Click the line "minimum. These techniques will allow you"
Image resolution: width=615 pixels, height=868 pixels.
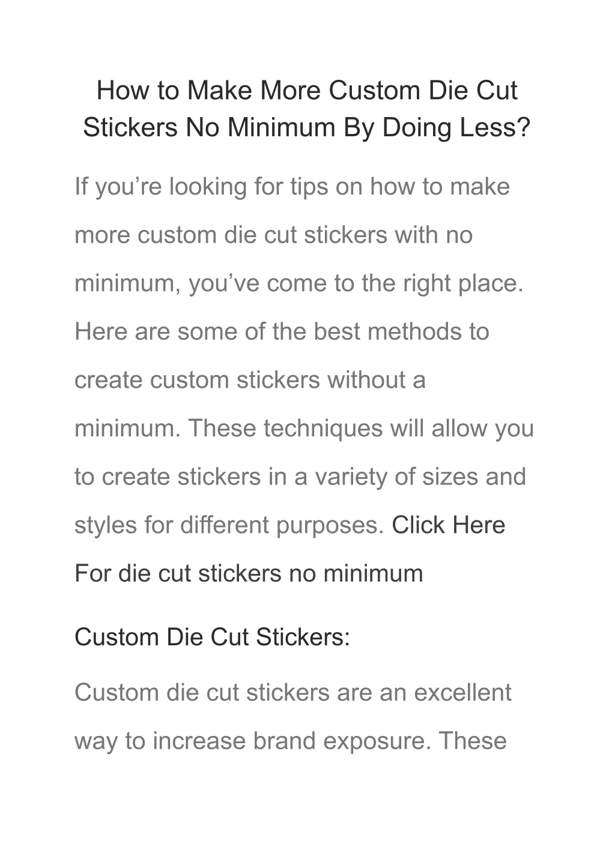(304, 429)
